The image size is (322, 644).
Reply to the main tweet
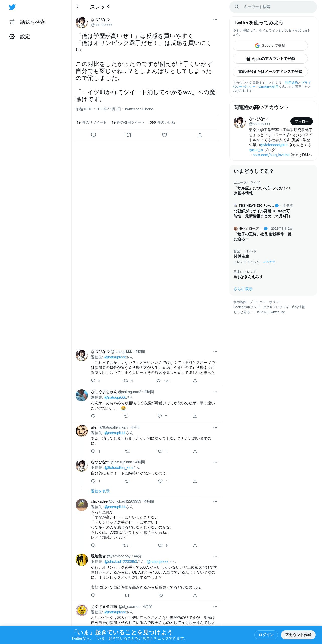(x=93, y=135)
